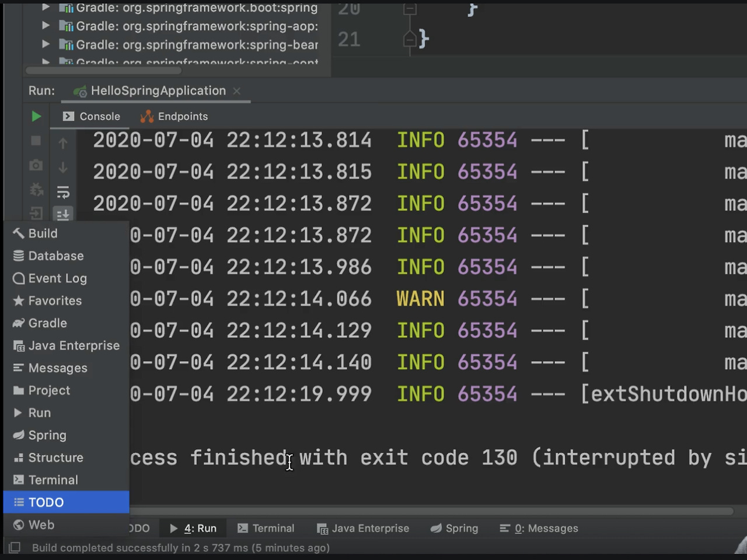747x560 pixels.
Task: Click the grey Stop square icon
Action: (x=36, y=141)
